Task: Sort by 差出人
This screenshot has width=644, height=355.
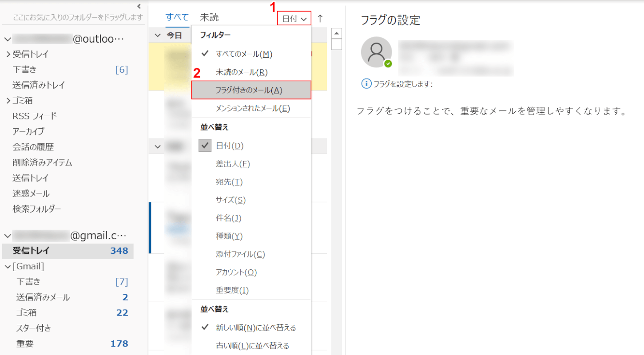Action: coord(251,164)
